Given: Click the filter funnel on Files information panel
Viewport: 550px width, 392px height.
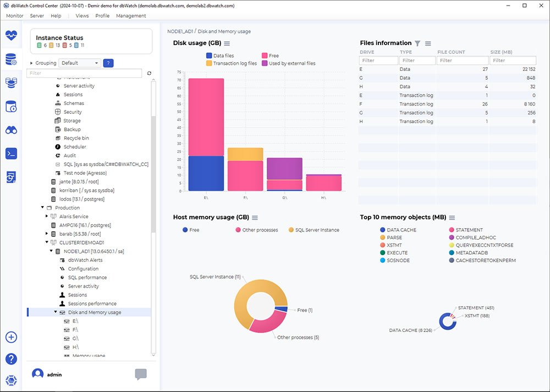Looking at the screenshot, I should [418, 43].
